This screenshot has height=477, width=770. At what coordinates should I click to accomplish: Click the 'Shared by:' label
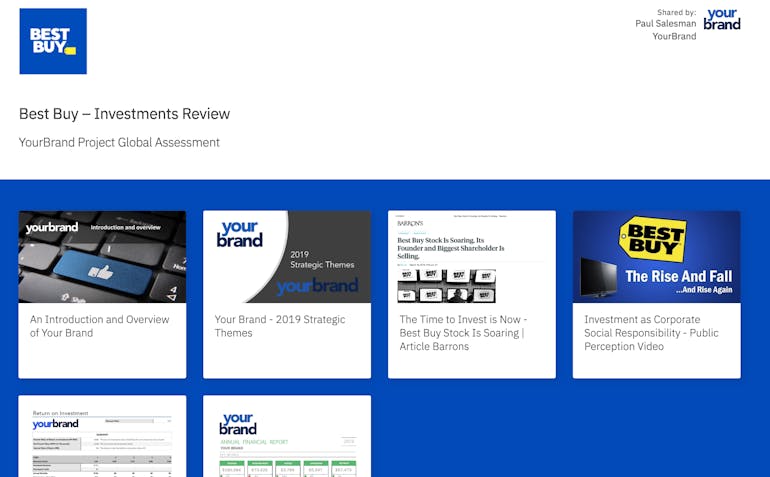pos(676,12)
